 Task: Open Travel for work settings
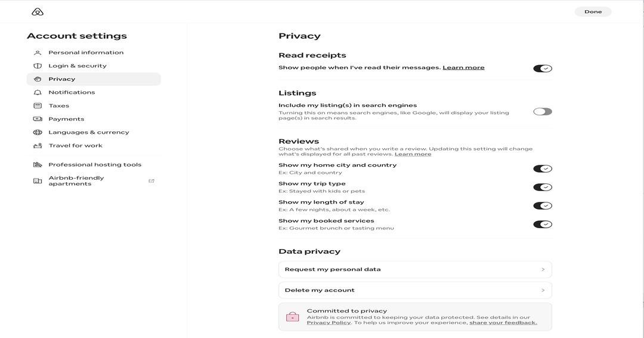point(75,146)
